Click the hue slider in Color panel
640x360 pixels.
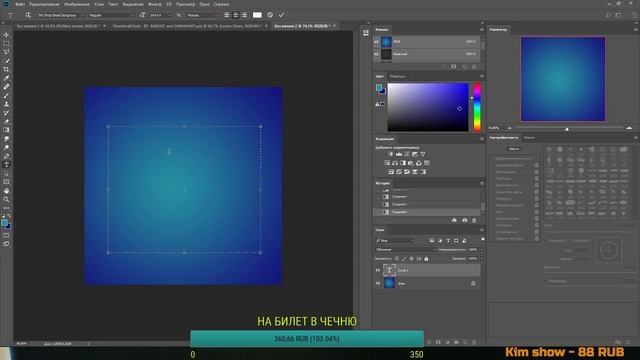coord(477,107)
